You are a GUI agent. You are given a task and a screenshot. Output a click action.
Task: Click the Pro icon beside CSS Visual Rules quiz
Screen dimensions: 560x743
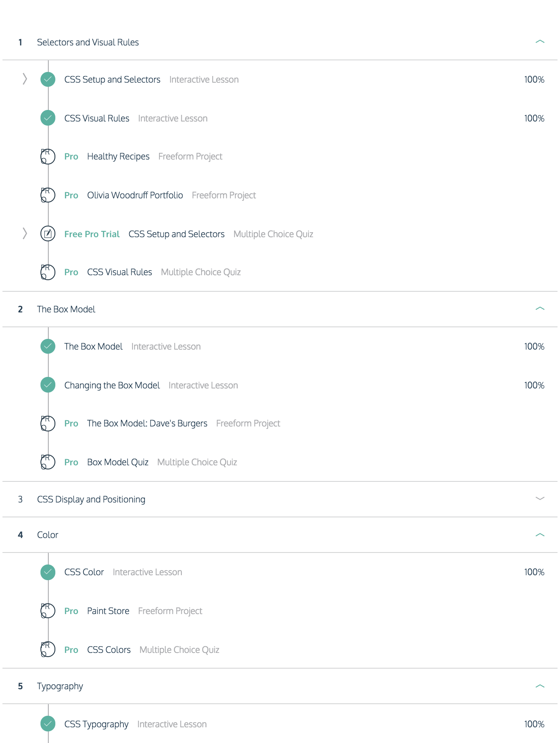click(x=48, y=272)
